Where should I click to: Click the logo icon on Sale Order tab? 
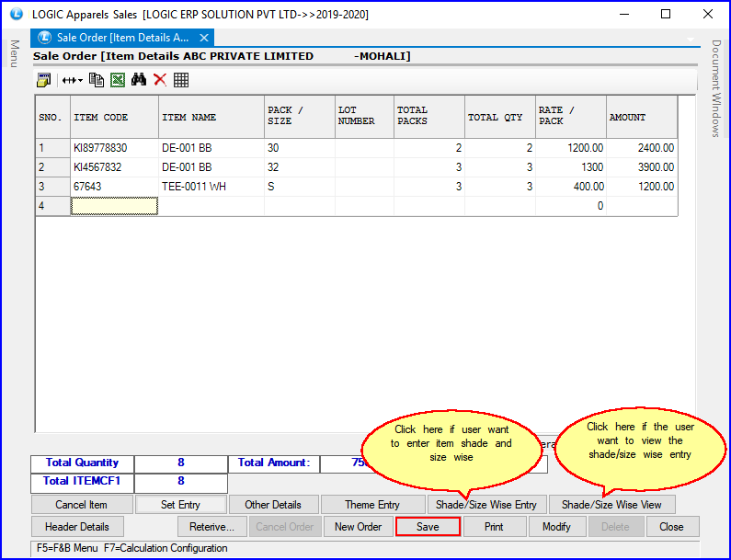(x=44, y=38)
